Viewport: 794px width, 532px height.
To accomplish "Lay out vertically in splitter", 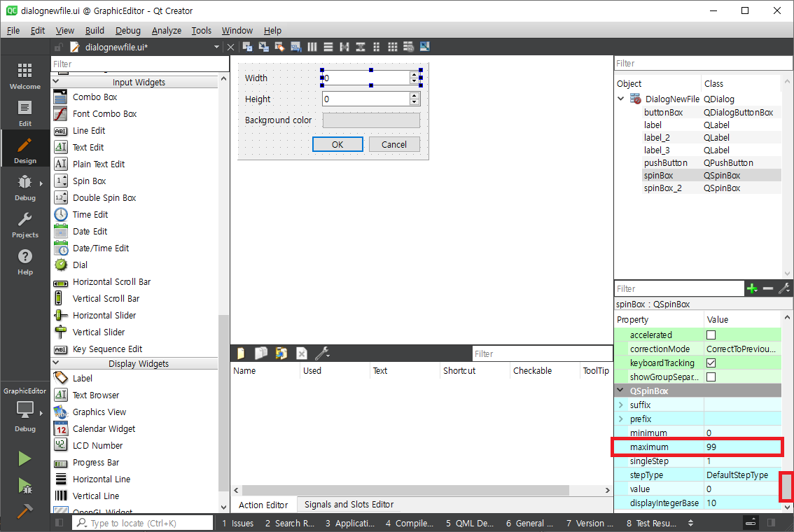I will [361, 47].
